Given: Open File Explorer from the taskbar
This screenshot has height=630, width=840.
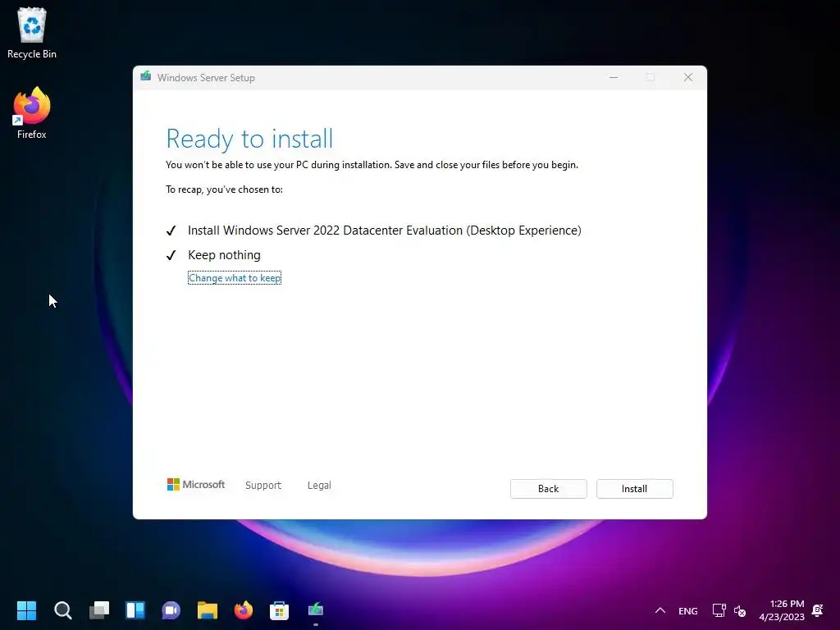Looking at the screenshot, I should coord(208,610).
